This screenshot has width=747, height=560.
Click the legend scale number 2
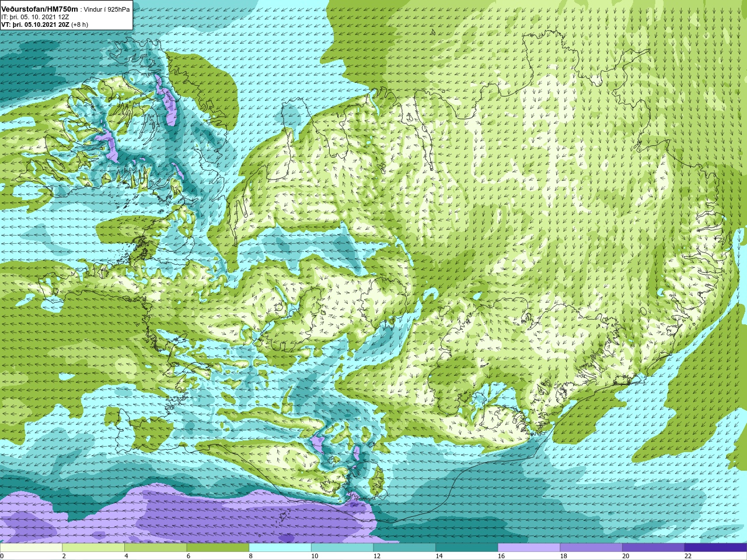pos(64,556)
